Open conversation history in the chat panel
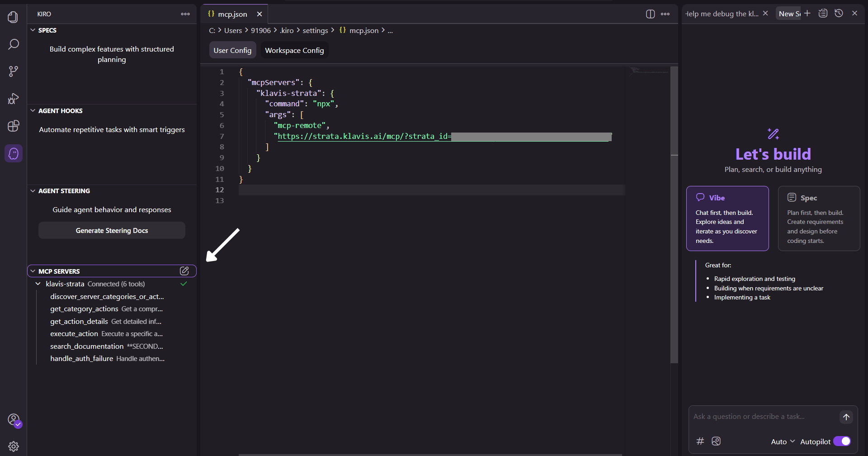The width and height of the screenshot is (868, 456). pyautogui.click(x=839, y=13)
